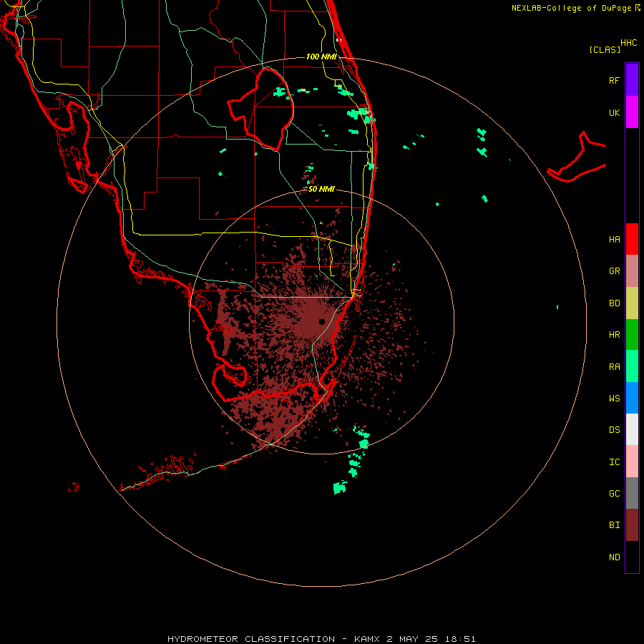Click the RF purple legend swatch

pos(632,80)
